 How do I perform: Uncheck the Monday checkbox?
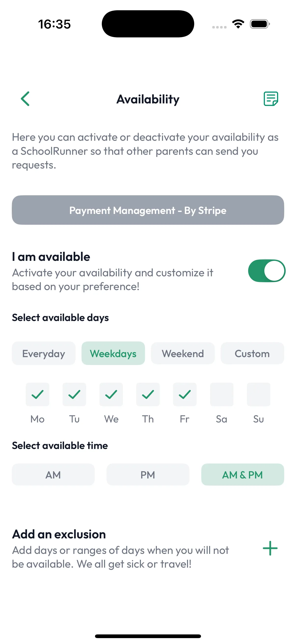pyautogui.click(x=38, y=394)
